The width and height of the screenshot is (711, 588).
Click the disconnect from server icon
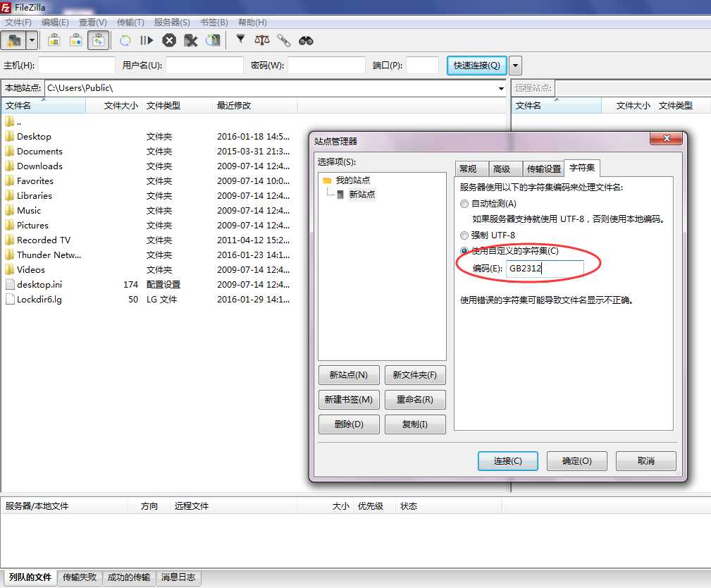191,41
